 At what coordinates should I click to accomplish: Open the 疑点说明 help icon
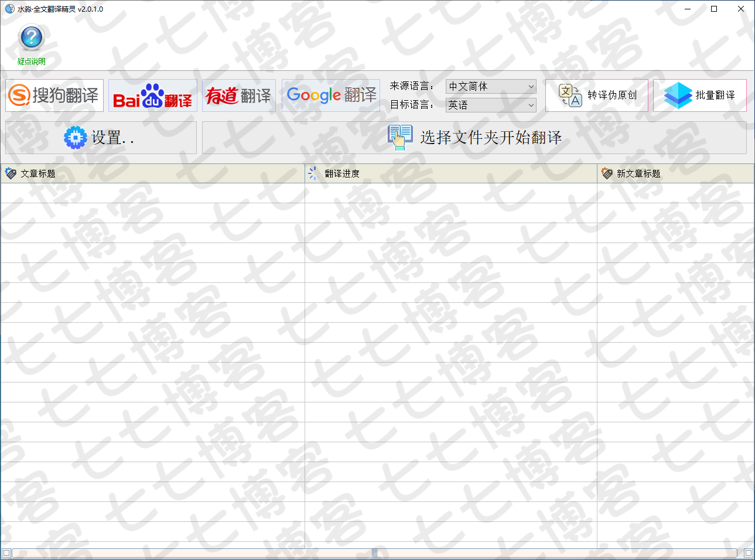[x=32, y=45]
